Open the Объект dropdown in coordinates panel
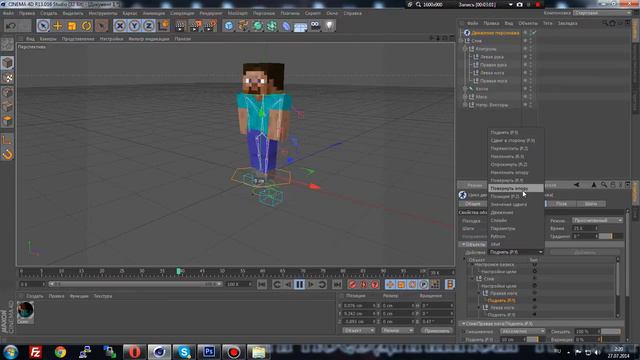Image resolution: width=640 pixels, height=360 pixels. pyautogui.click(x=358, y=331)
